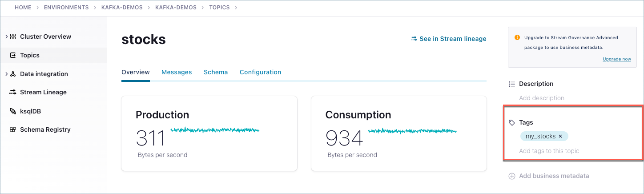Viewport: 644px width, 194px height.
Task: Click the Stream Lineage arrows icon
Action: (x=13, y=92)
